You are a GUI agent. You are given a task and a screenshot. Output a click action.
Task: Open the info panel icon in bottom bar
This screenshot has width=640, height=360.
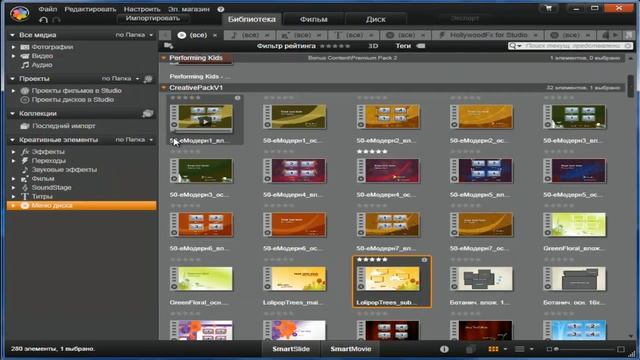(444, 349)
